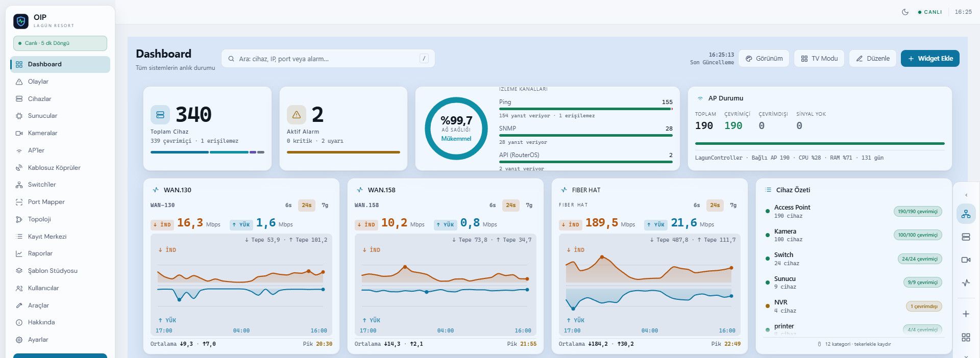
Task: Click the "%99,7" network health gauge
Action: point(456,129)
